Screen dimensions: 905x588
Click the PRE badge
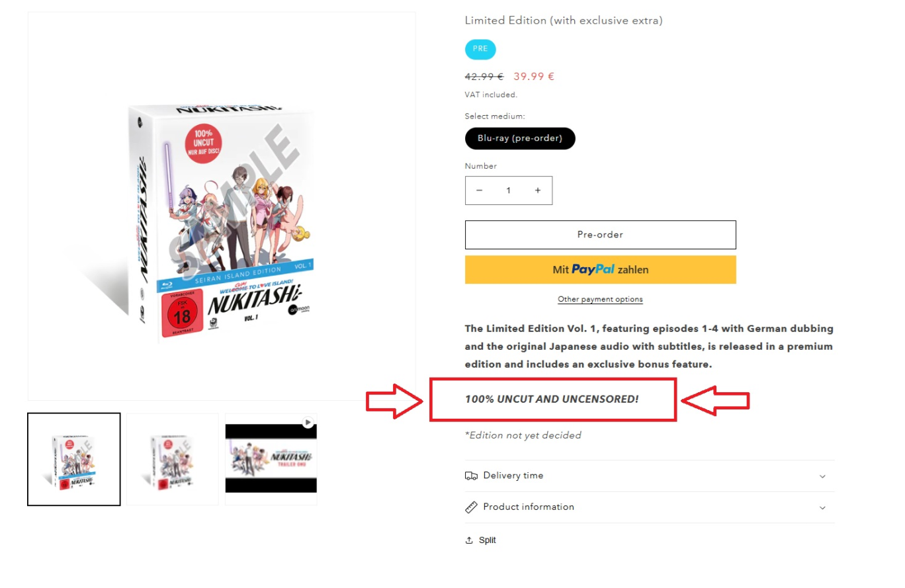[480, 49]
